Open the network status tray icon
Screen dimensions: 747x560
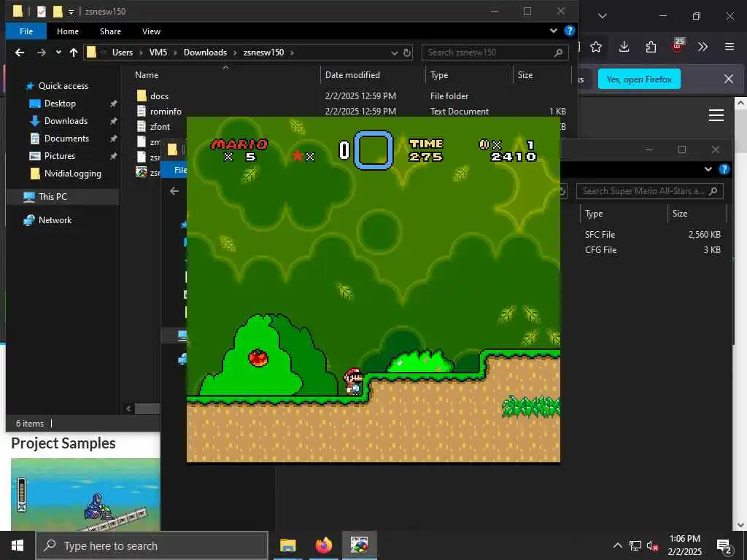tap(635, 545)
